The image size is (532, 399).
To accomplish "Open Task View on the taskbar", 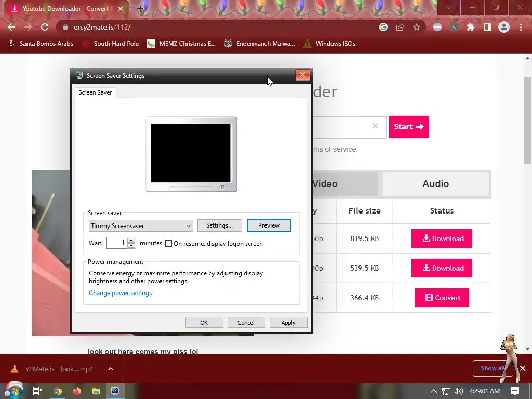I will pos(37,391).
